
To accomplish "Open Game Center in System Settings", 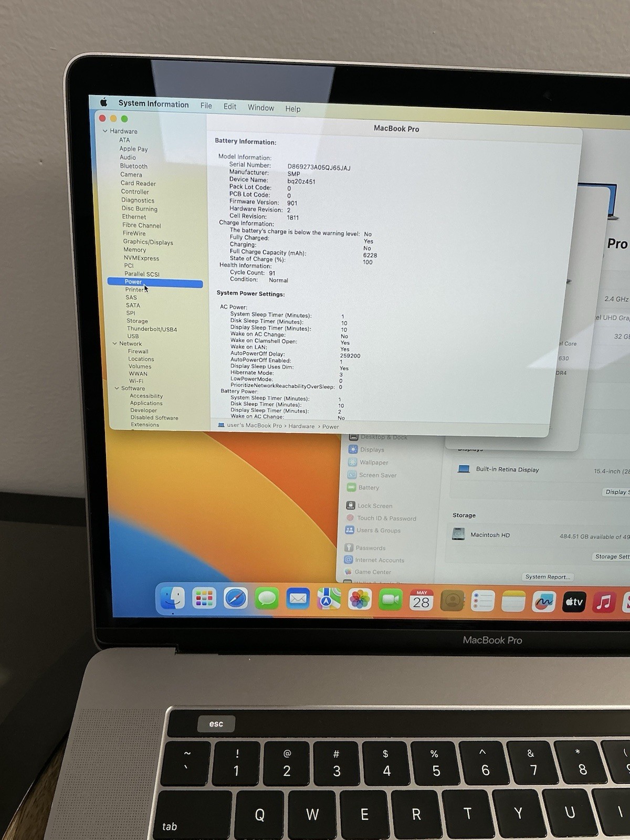I will pyautogui.click(x=373, y=572).
